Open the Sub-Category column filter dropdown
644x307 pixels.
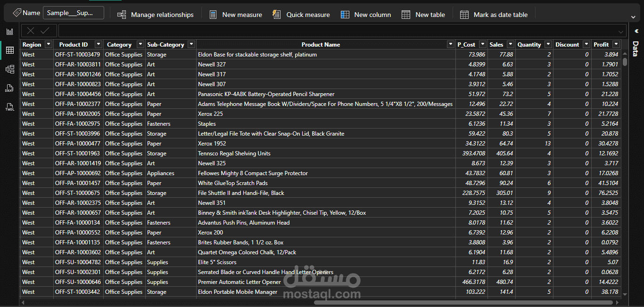click(191, 44)
